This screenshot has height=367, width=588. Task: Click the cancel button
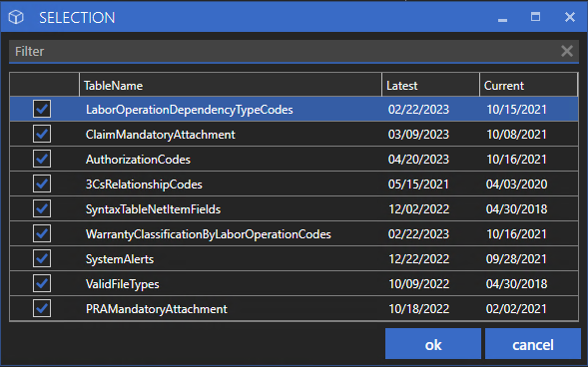coord(533,344)
